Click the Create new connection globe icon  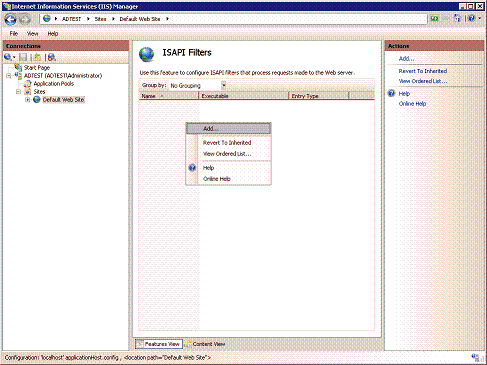pyautogui.click(x=8, y=57)
